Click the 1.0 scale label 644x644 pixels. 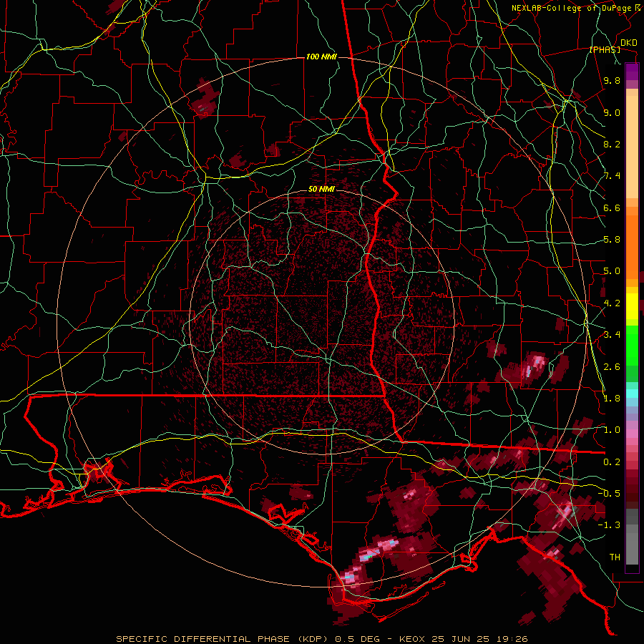[x=612, y=430]
